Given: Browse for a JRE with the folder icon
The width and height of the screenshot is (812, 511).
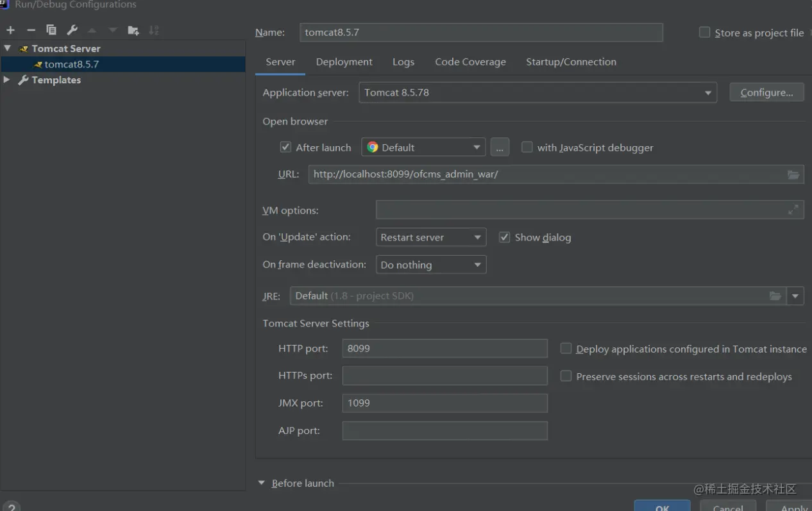Looking at the screenshot, I should pyautogui.click(x=775, y=296).
